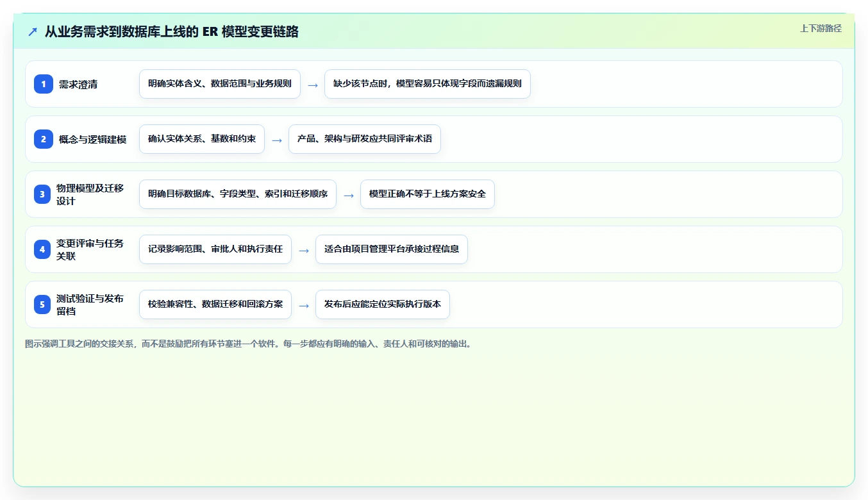Screen dimensions: 868x500
Task: Click the title 从业务需求到数据库上线的 ER 模型变更链路
Action: tap(172, 31)
